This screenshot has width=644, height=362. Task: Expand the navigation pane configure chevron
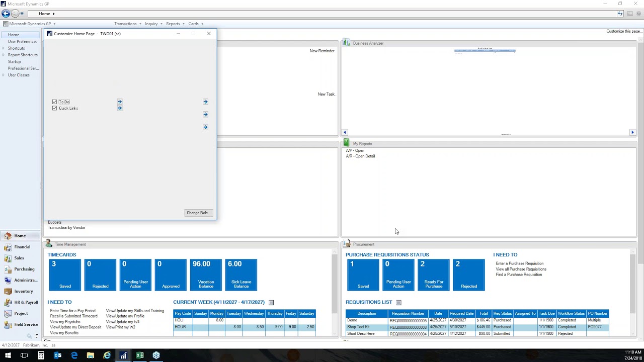[x=36, y=336]
